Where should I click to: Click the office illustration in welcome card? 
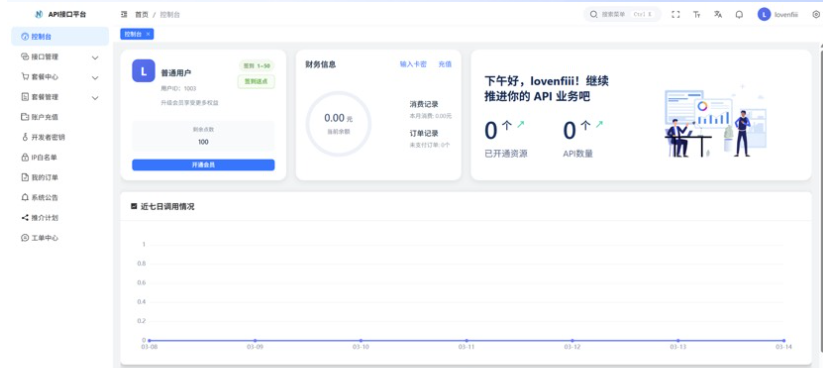click(716, 121)
